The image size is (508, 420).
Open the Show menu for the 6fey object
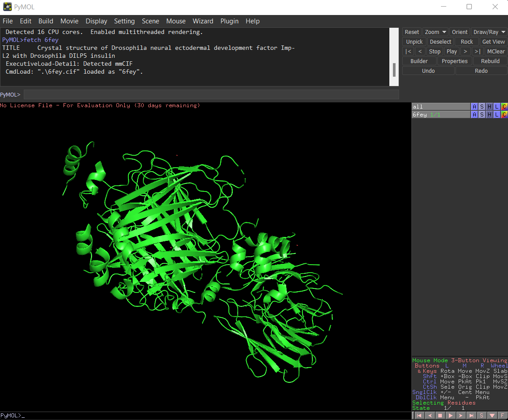pos(482,114)
